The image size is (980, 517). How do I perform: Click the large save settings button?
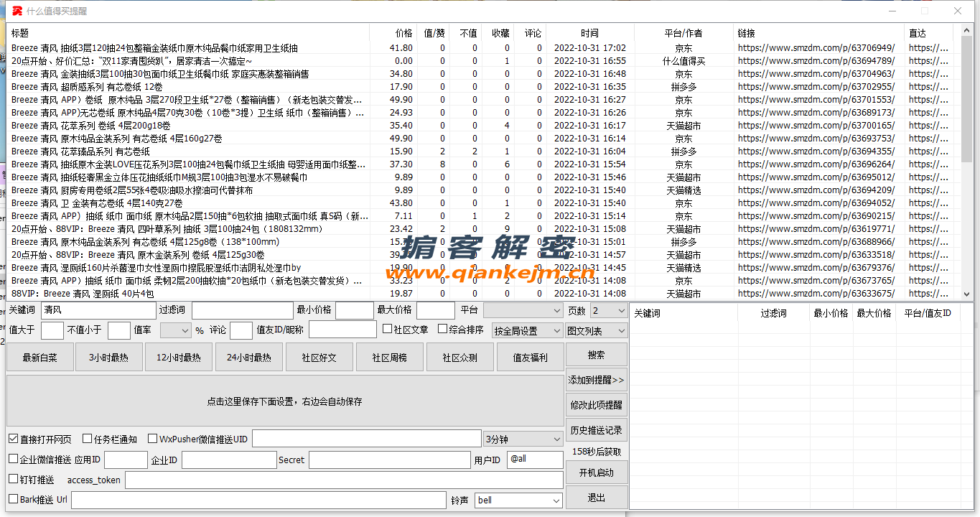point(285,401)
